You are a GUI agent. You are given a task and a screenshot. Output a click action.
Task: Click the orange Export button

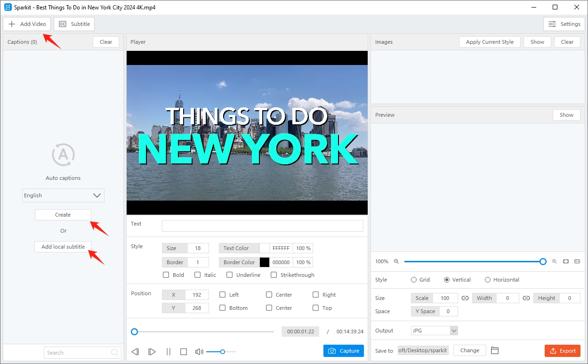pos(562,351)
